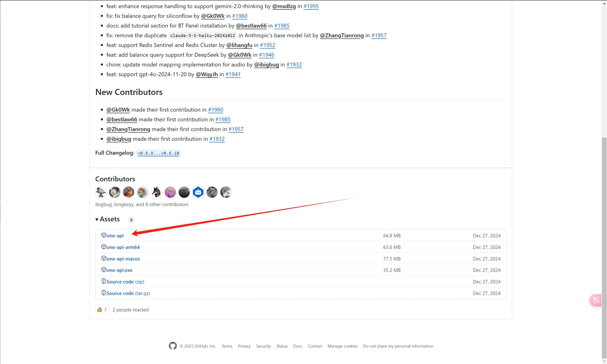The height and width of the screenshot is (364, 607).
Task: Open the Status footer link
Action: (x=282, y=346)
